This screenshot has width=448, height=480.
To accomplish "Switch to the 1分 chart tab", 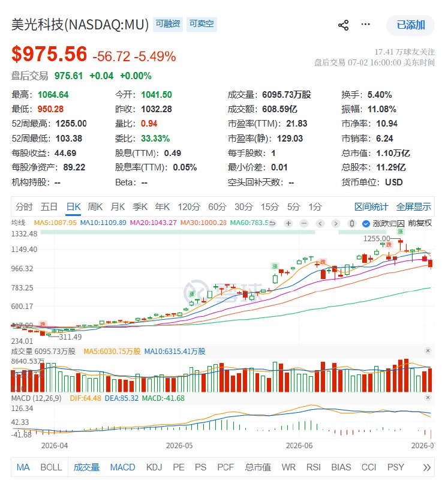I will [315, 207].
